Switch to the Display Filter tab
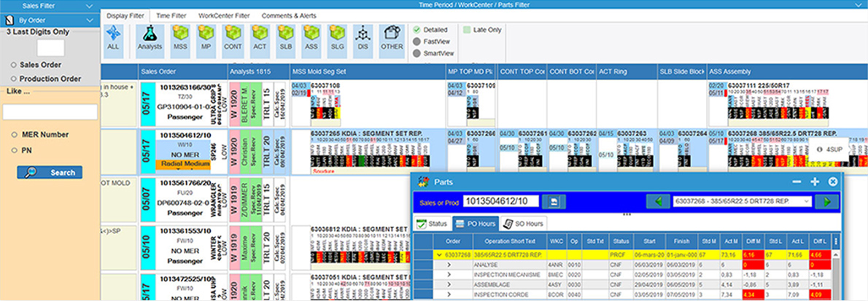868x301 pixels. (x=125, y=16)
